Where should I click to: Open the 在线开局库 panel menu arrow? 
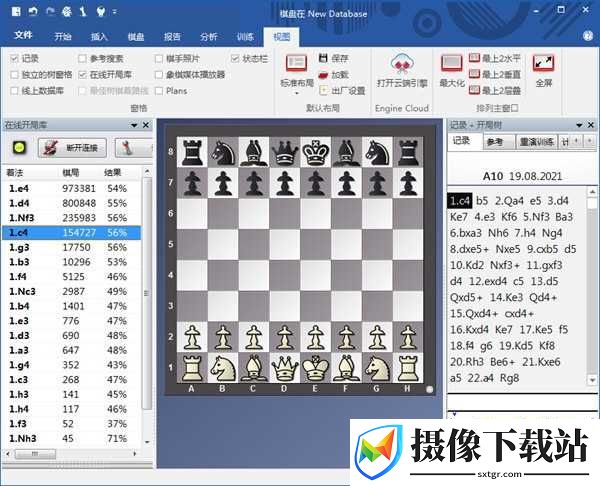coord(134,125)
